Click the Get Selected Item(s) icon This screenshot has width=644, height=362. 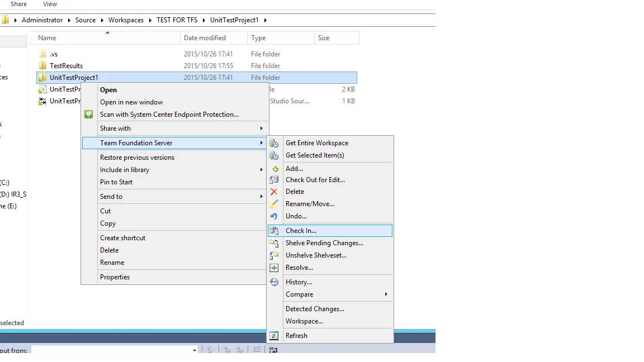274,155
